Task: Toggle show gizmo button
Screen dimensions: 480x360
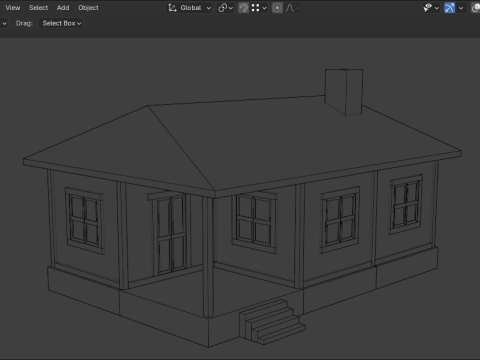Action: [449, 8]
